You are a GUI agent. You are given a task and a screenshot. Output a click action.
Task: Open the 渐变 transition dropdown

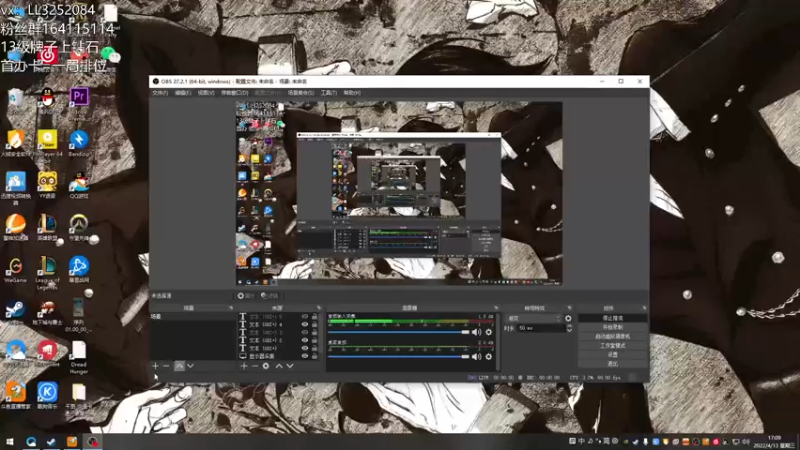click(x=534, y=318)
